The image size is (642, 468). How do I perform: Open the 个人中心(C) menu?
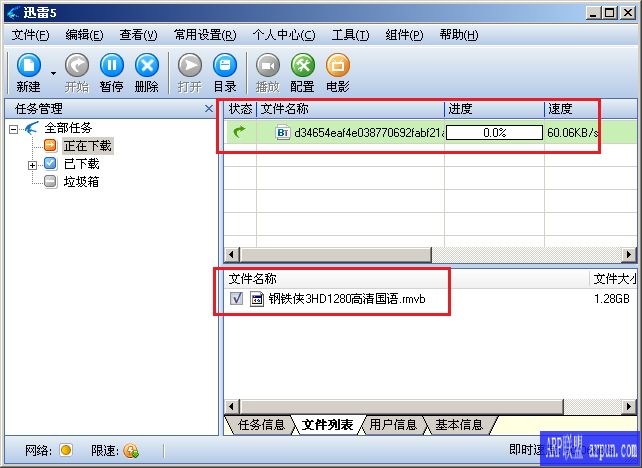coord(284,35)
